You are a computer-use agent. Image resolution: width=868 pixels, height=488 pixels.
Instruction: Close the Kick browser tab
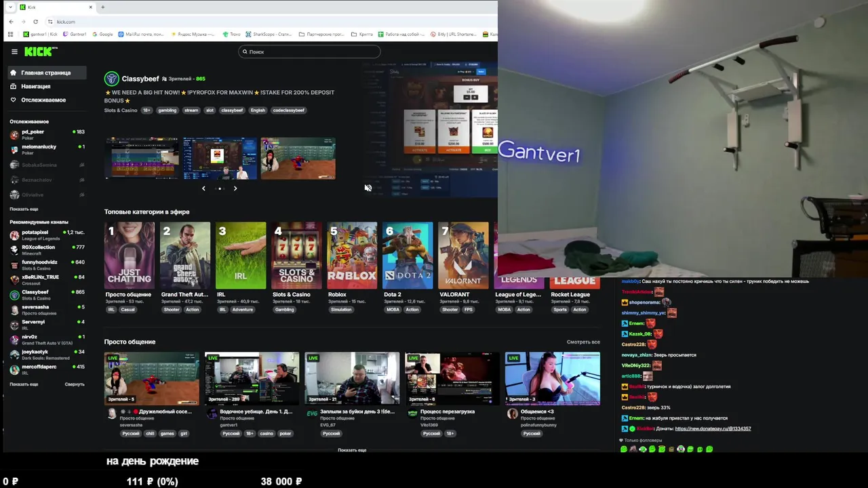(x=91, y=7)
